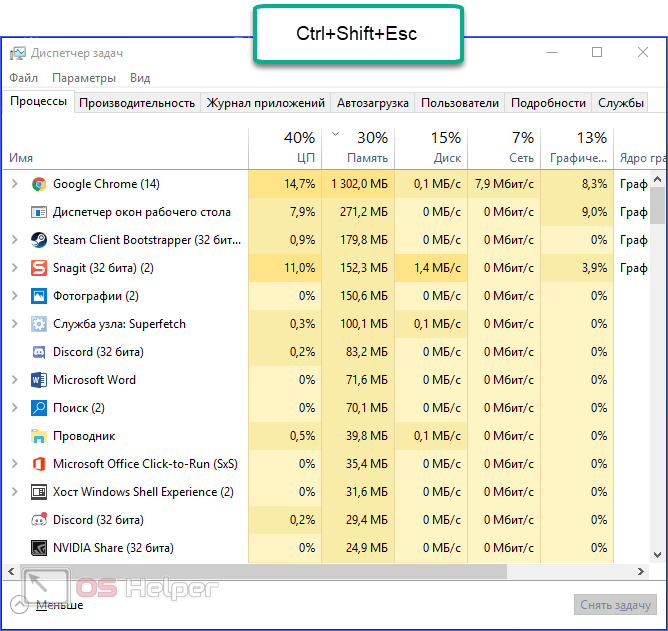Sort by the Диск column header
Screen dimensions: 668x631
[x=431, y=148]
